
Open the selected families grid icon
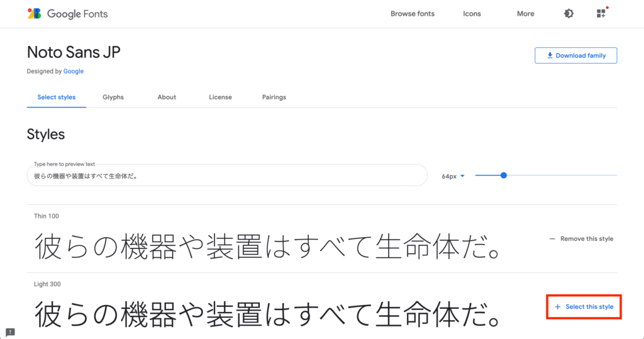[x=601, y=14]
